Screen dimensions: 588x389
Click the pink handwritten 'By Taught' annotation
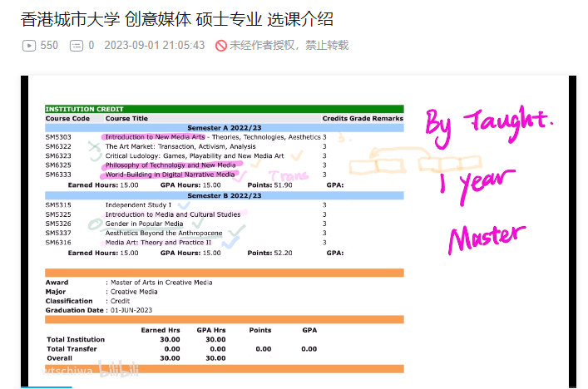click(487, 122)
